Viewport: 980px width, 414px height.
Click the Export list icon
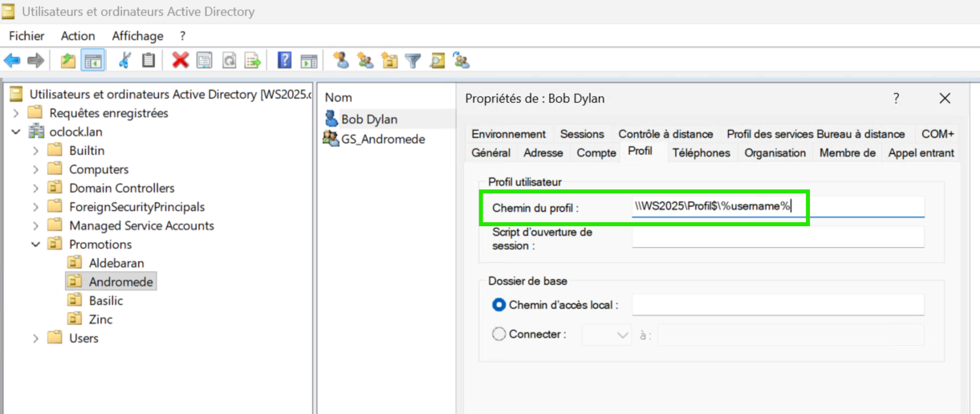point(253,60)
